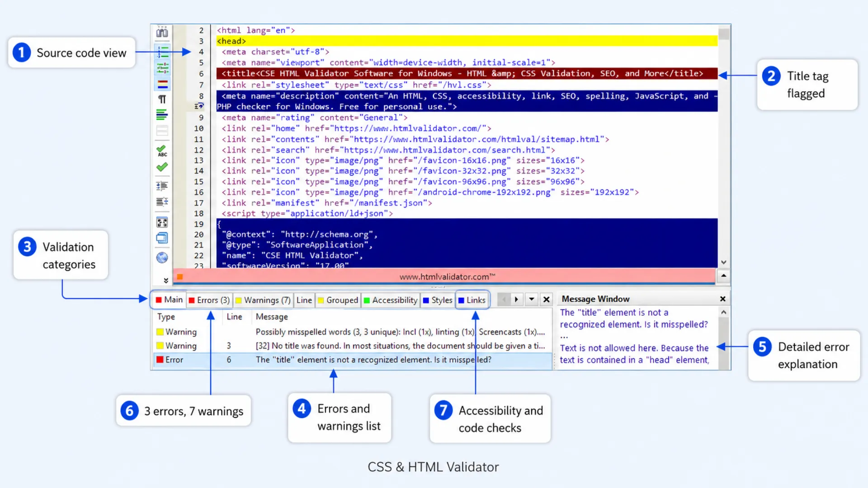
Task: Close the Message Window
Action: [x=723, y=299]
